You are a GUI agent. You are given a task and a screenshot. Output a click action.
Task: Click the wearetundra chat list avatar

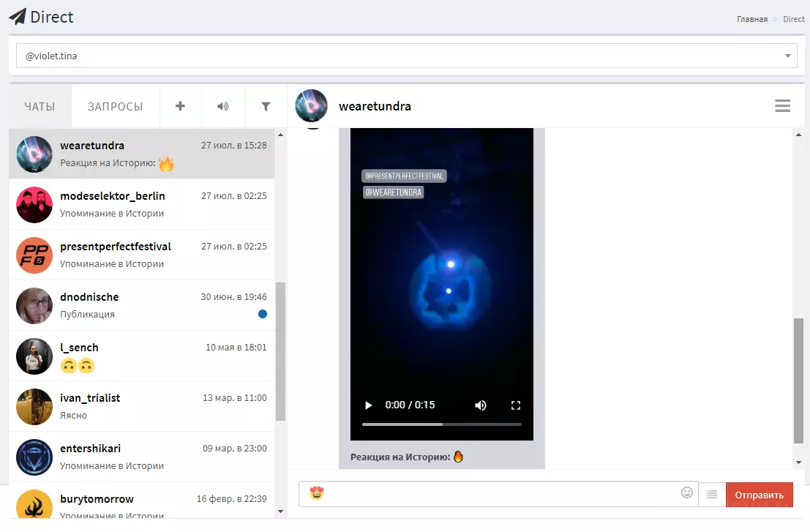(34, 154)
